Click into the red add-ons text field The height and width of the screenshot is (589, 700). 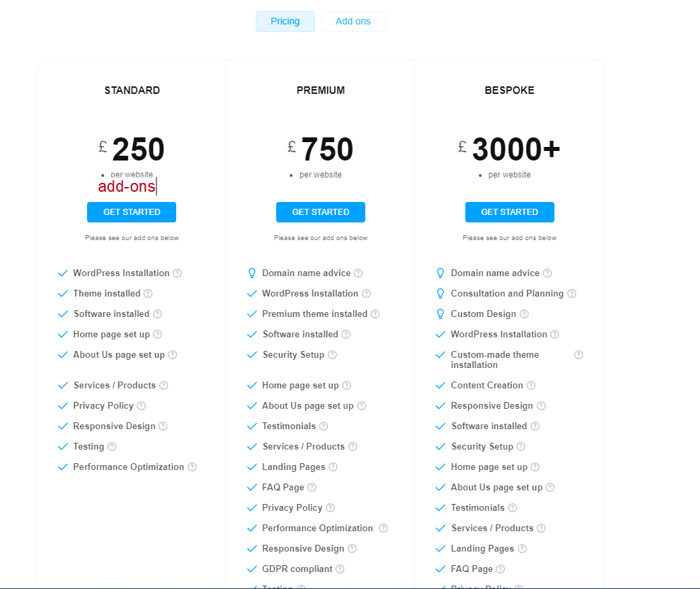tap(127, 186)
